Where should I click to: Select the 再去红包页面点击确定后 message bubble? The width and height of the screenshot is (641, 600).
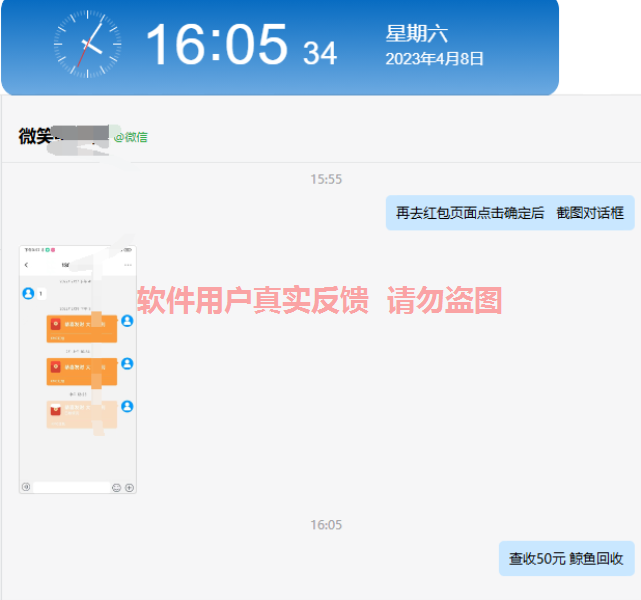(510, 213)
